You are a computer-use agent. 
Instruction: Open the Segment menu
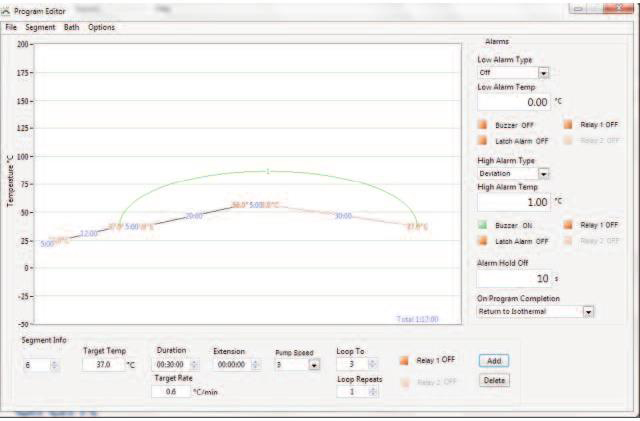tap(40, 27)
